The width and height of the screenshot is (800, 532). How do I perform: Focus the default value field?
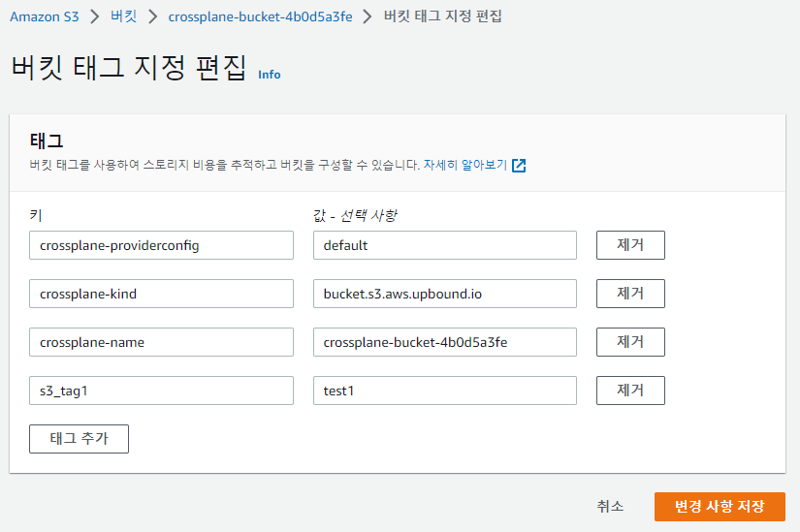[445, 245]
